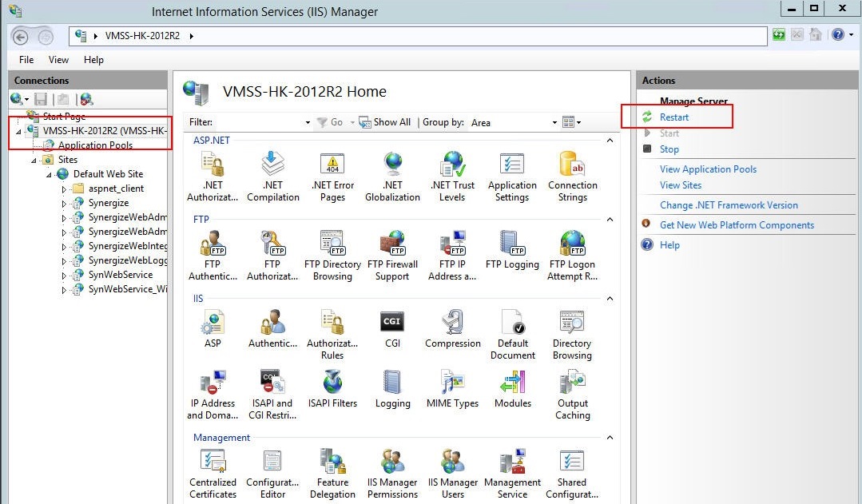Collapse the Sites tree node
This screenshot has width=862, height=504.
point(34,161)
